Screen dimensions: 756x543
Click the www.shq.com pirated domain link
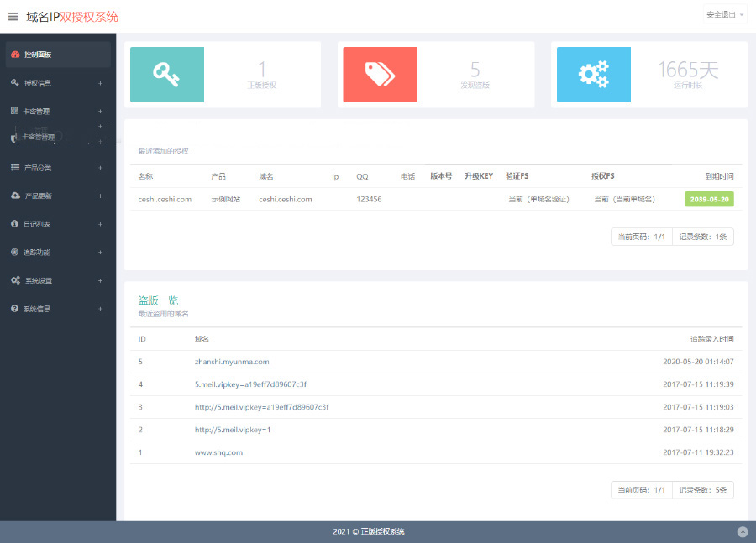pyautogui.click(x=218, y=452)
